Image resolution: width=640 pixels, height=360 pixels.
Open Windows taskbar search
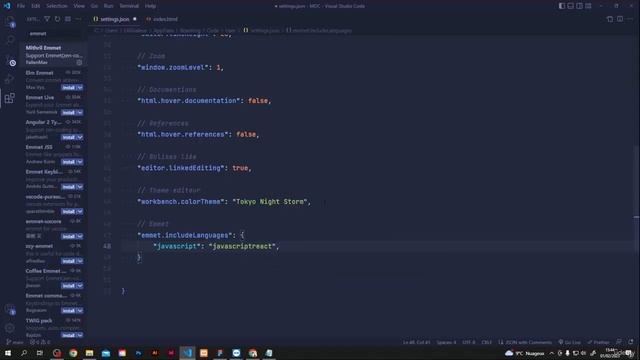(24, 353)
